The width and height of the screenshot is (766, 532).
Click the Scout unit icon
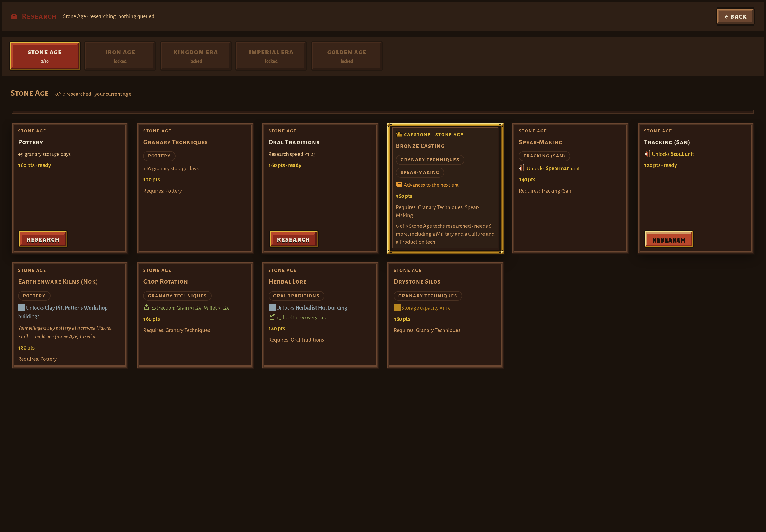click(x=647, y=154)
